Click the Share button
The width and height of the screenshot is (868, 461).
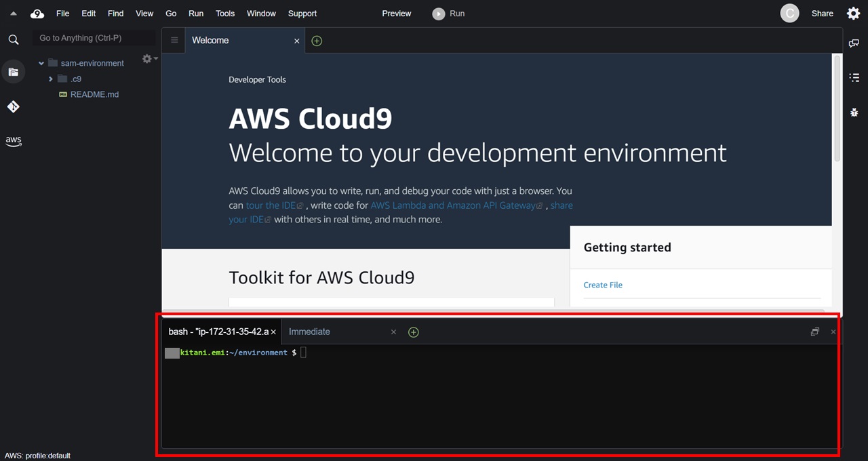pyautogui.click(x=822, y=14)
